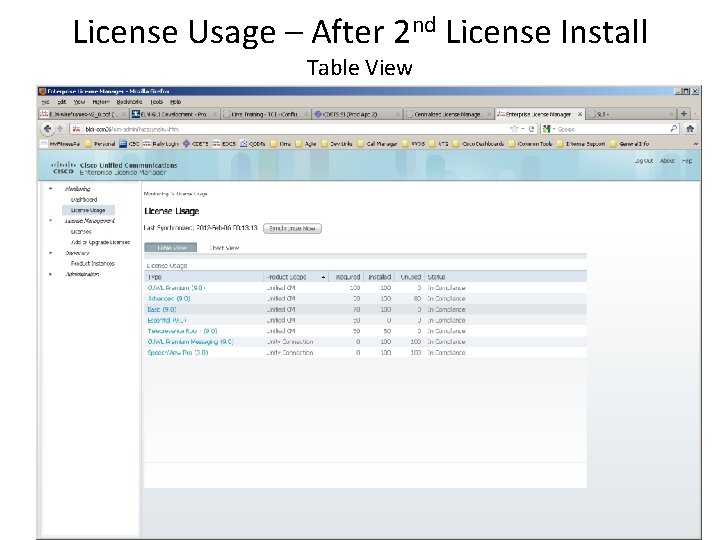This screenshot has width=720, height=540.
Task: Select the Table View tab
Action: coord(171,248)
